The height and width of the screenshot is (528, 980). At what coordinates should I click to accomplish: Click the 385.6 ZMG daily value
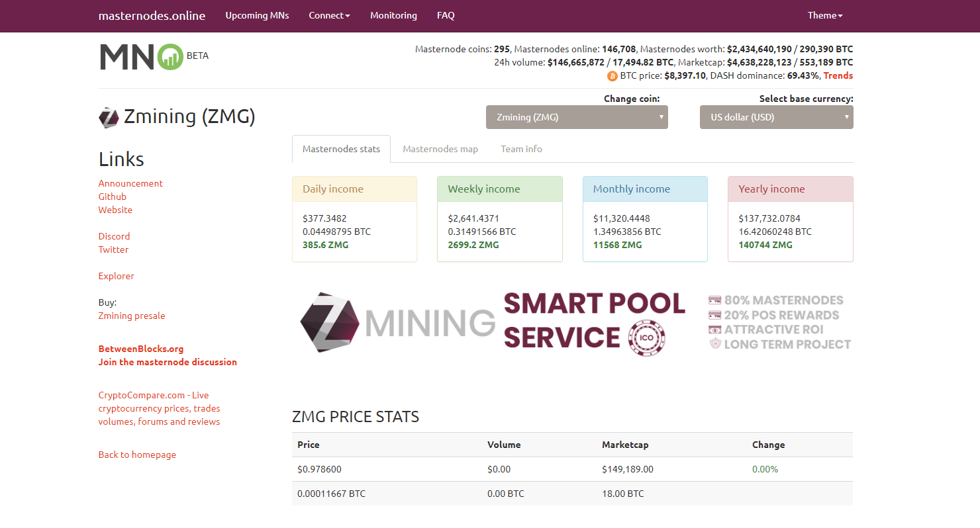(325, 245)
